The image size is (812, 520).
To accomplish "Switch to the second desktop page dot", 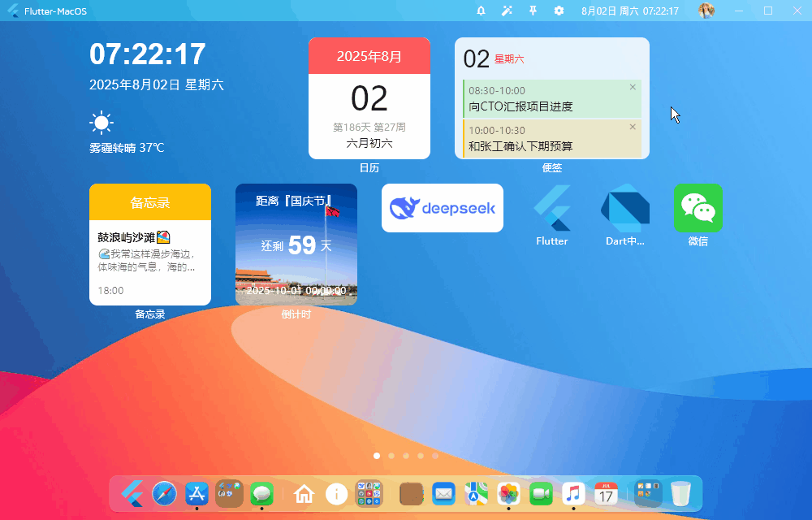I will (x=391, y=456).
